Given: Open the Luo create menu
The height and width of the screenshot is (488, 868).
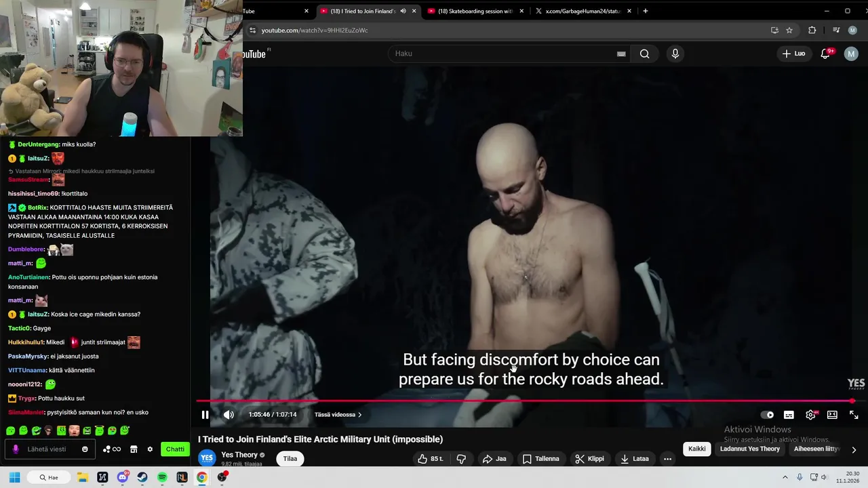Looking at the screenshot, I should (793, 54).
